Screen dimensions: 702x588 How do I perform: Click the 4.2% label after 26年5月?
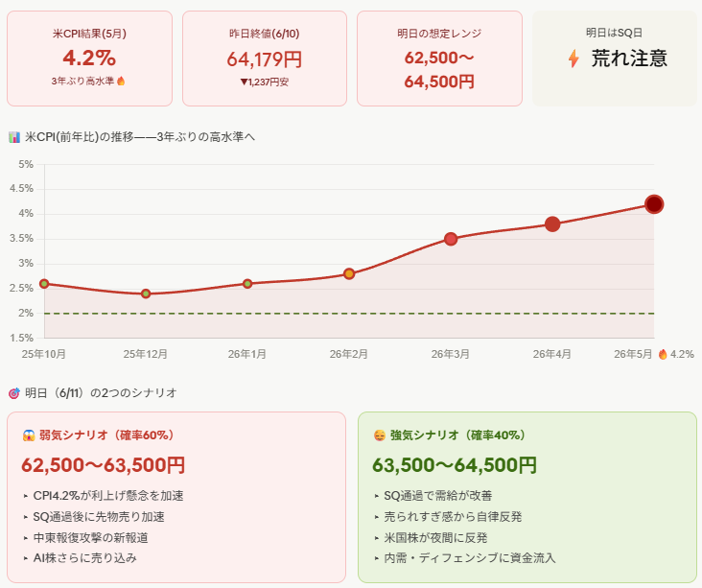point(682,354)
